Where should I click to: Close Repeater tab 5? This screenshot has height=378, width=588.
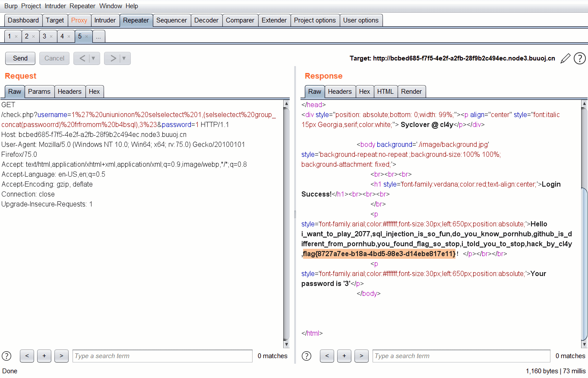tap(87, 37)
